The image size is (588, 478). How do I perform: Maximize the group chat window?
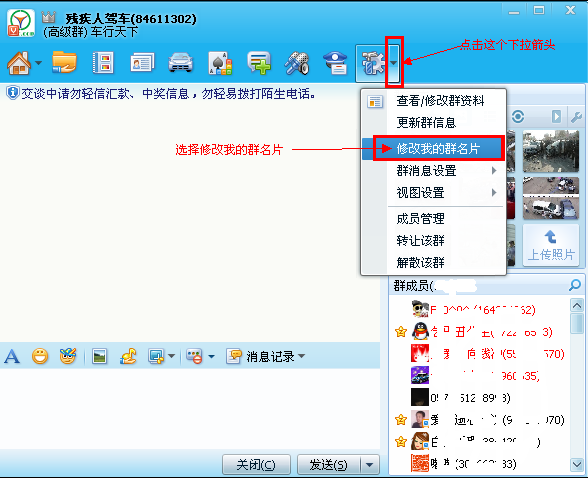[x=539, y=10]
